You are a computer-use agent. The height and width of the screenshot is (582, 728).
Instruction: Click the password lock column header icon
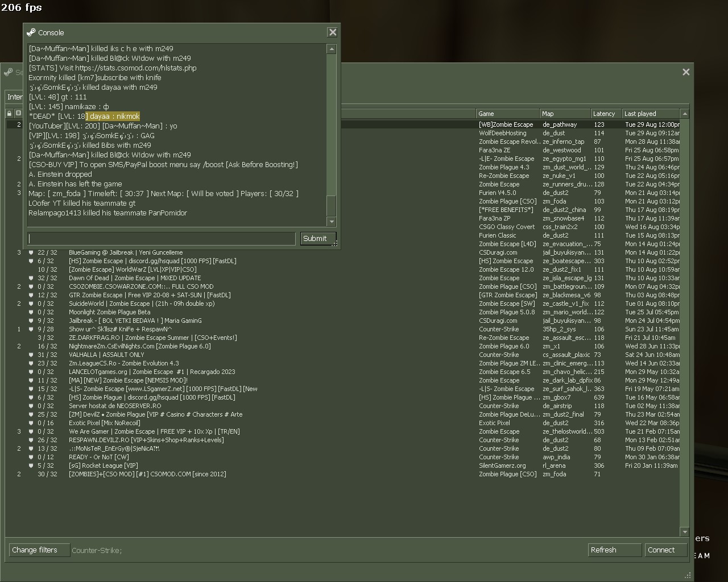point(9,114)
